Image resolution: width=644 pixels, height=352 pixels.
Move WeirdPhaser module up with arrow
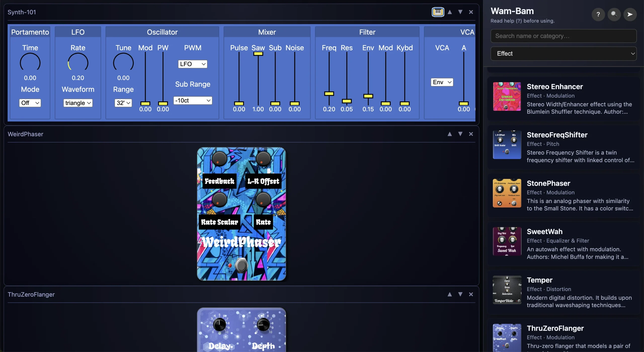click(450, 134)
